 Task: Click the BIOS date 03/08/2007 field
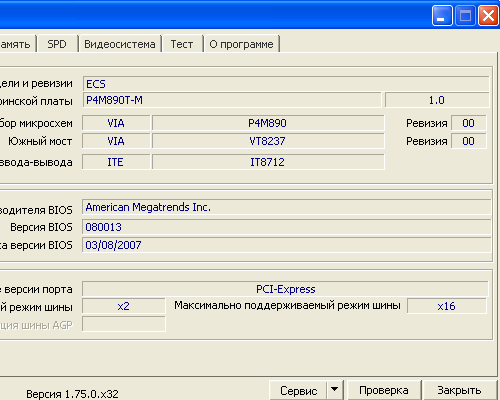coord(286,245)
